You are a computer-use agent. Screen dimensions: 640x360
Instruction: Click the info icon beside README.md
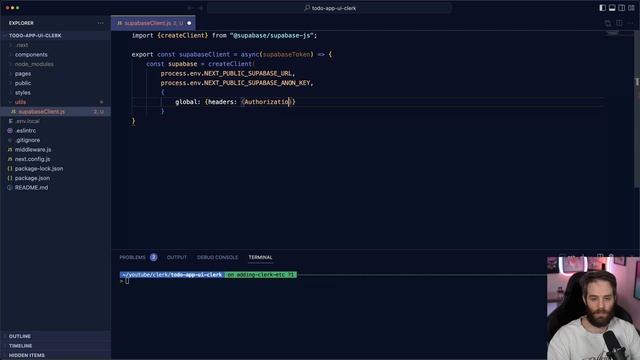(10, 188)
